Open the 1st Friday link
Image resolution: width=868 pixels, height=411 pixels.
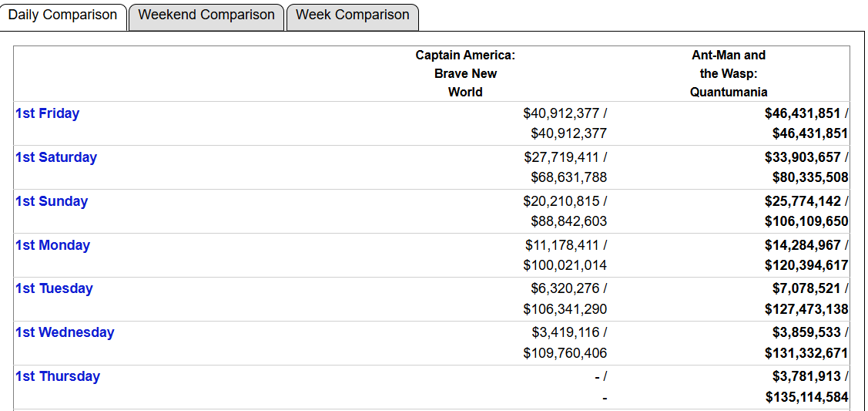coord(47,113)
